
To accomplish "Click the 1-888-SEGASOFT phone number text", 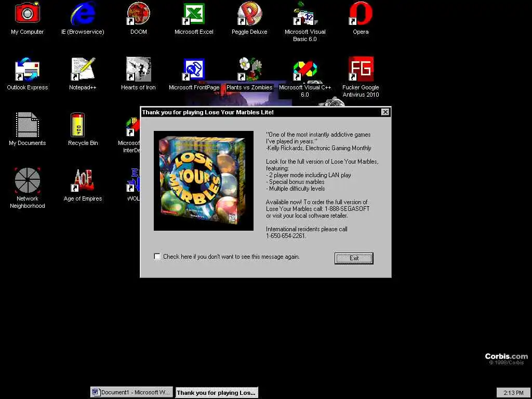I will (347, 209).
